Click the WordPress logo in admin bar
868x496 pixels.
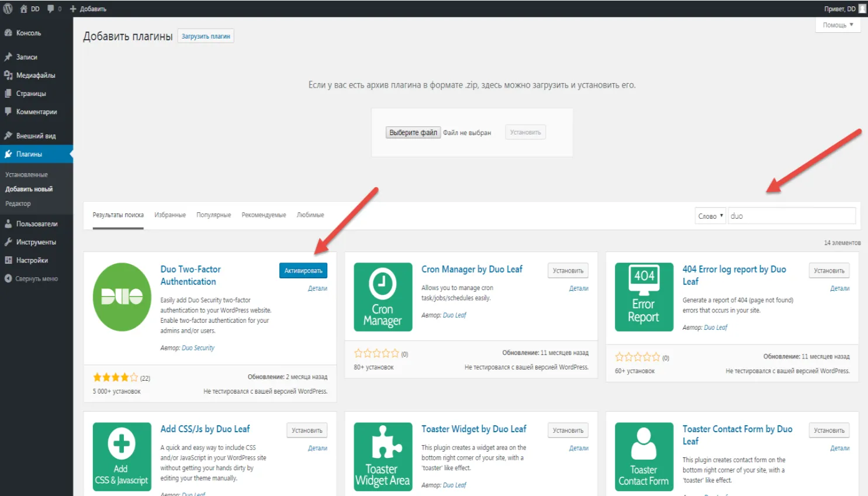pos(8,9)
